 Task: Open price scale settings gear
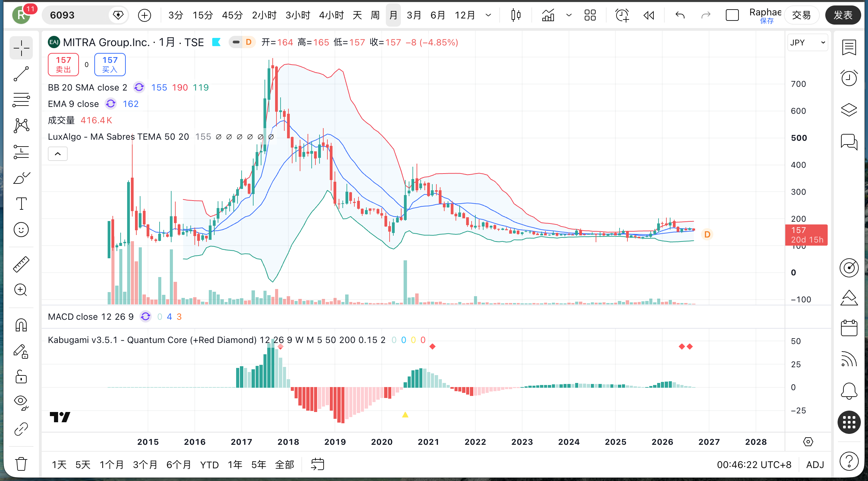click(x=808, y=442)
